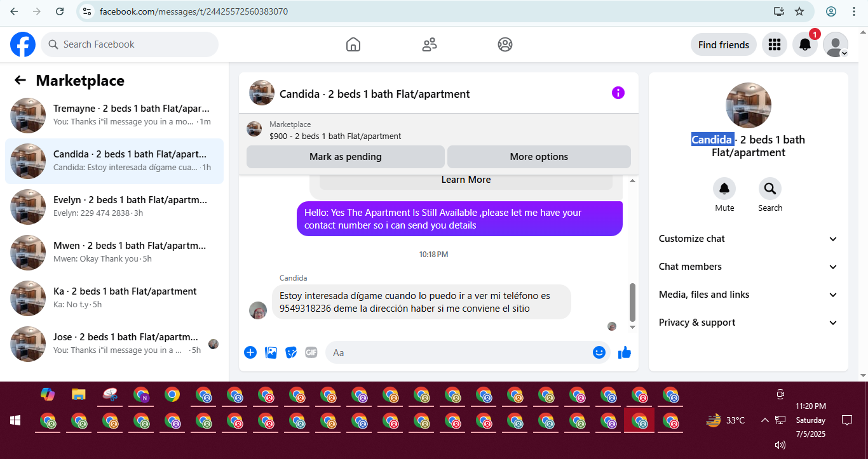Open the Candida conversation in list
868x459 pixels.
pyautogui.click(x=114, y=161)
